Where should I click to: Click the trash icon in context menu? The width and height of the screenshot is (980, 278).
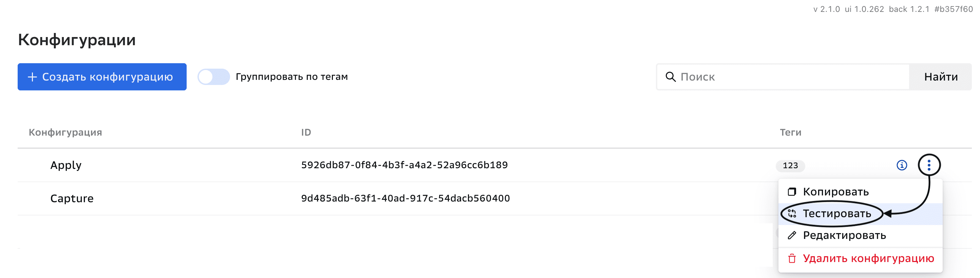792,259
